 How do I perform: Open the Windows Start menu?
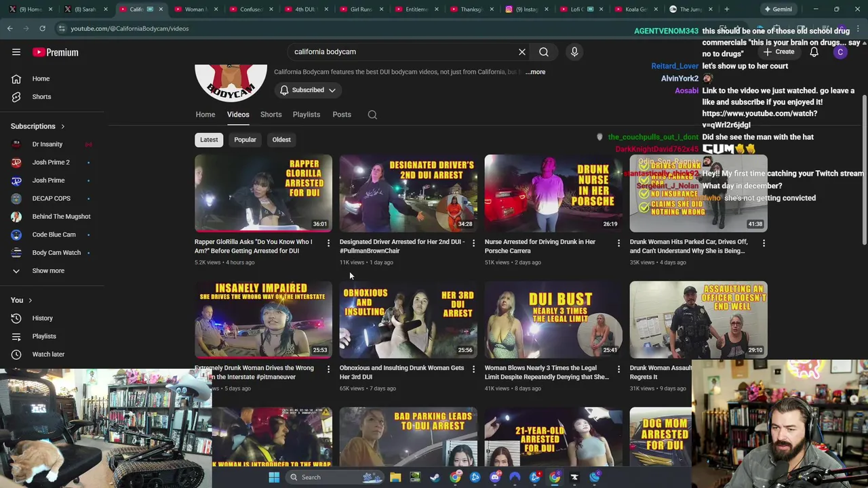pos(274,477)
